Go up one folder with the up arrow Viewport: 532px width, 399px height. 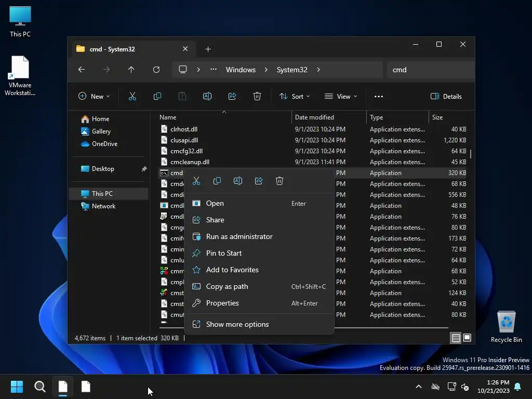131,70
